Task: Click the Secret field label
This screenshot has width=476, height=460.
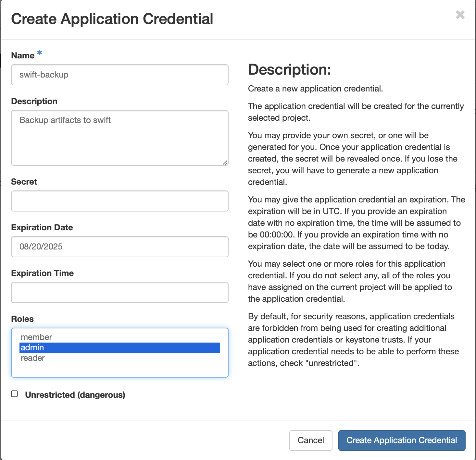Action: click(24, 182)
